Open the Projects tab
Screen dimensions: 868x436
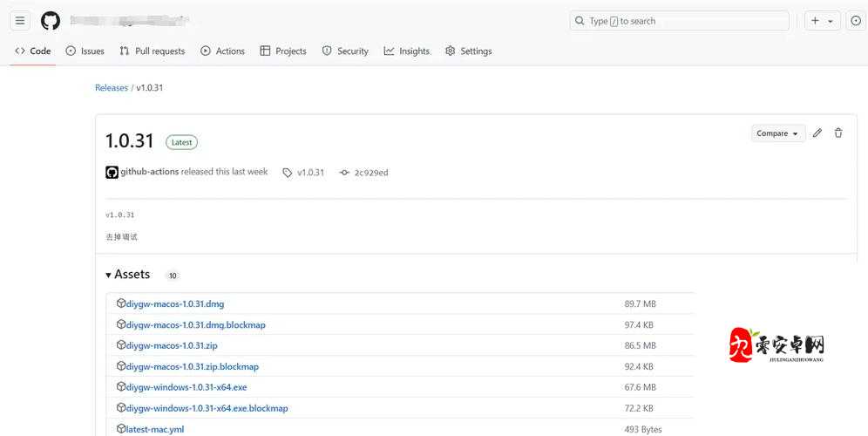[x=283, y=51]
